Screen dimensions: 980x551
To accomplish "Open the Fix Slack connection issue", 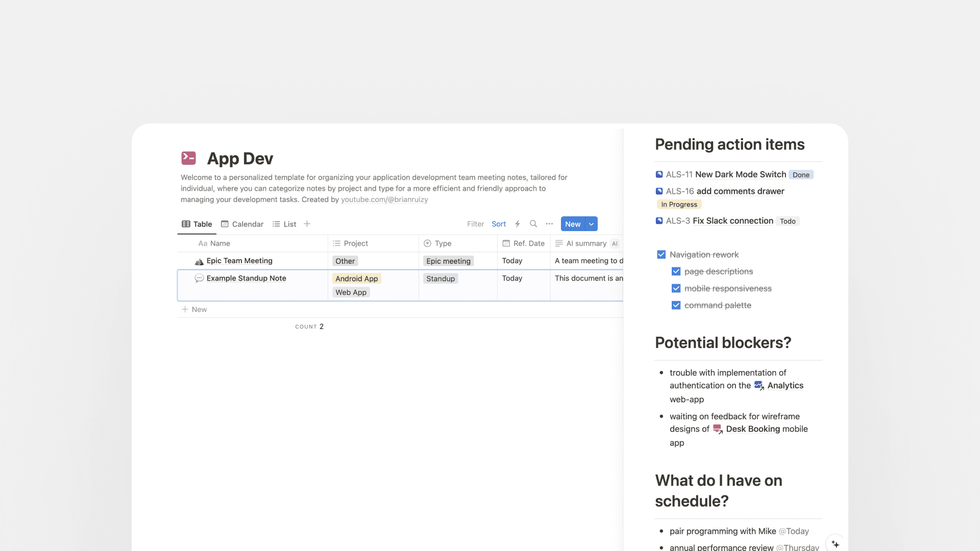I will (x=733, y=221).
